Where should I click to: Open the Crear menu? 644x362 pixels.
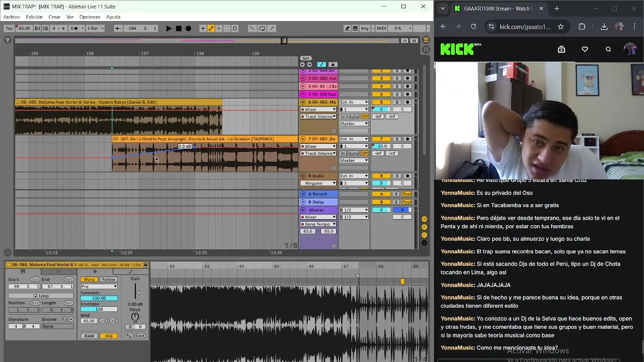click(x=54, y=17)
